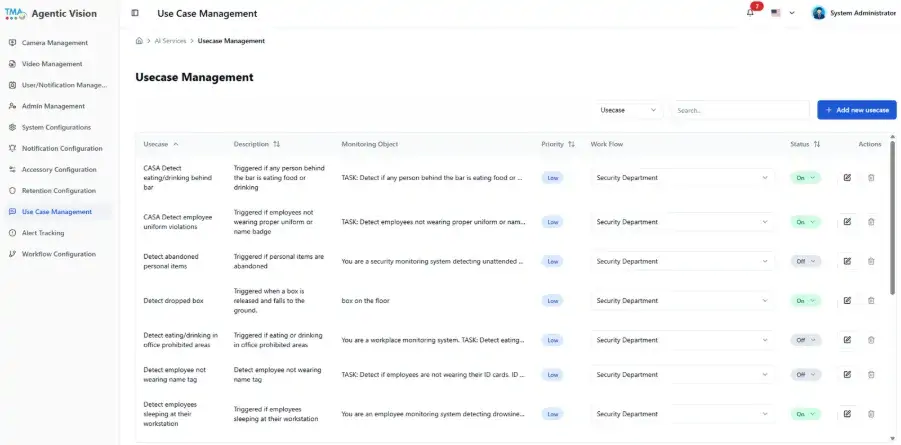Delete the CASA Detect eating/drinking usecase
The width and height of the screenshot is (901, 445).
tap(871, 178)
